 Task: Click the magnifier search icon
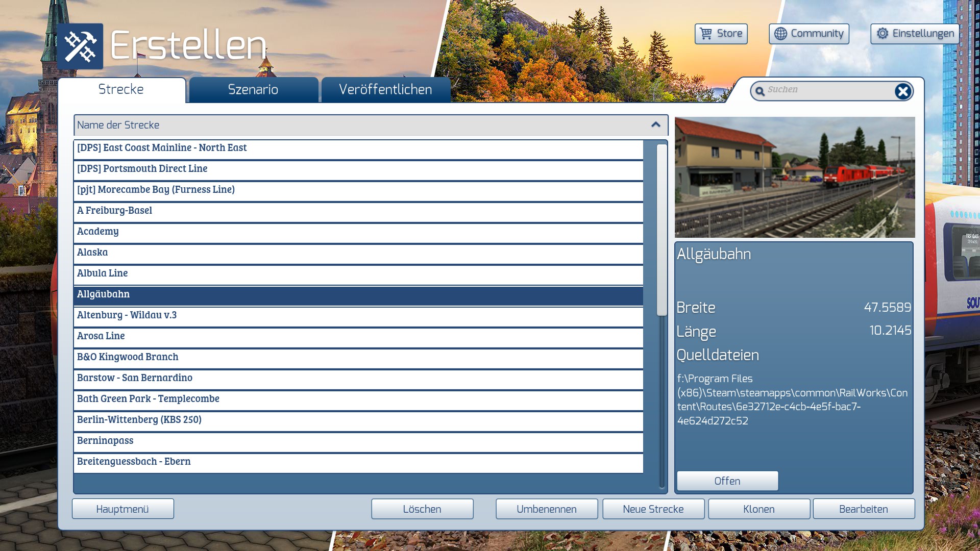[760, 91]
